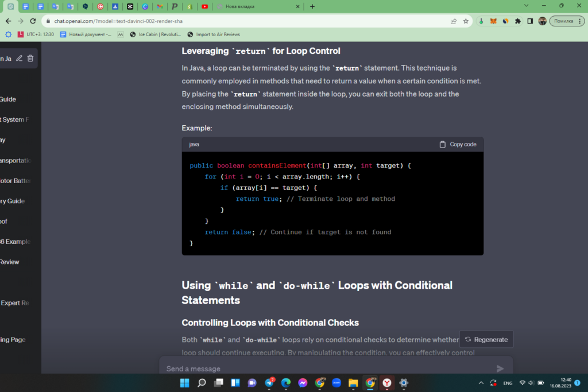This screenshot has height=392, width=588.
Task: Open the blue-orange swirl extension
Action: (x=505, y=21)
